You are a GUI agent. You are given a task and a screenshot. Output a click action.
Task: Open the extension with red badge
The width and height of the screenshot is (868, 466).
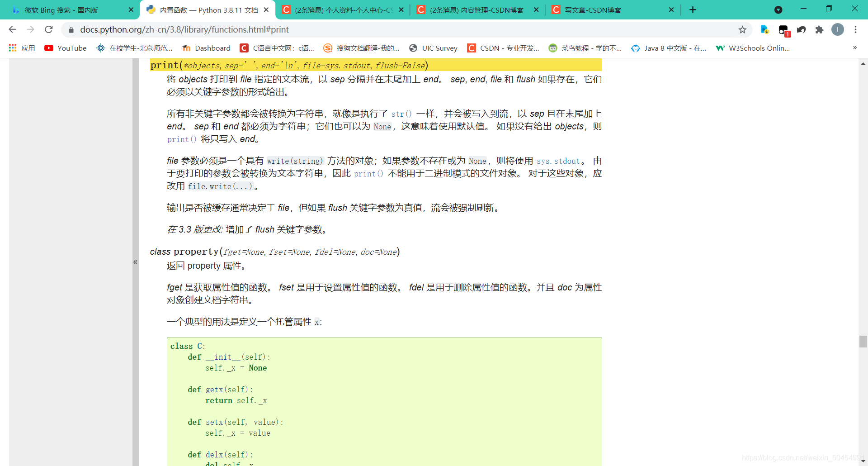point(784,30)
